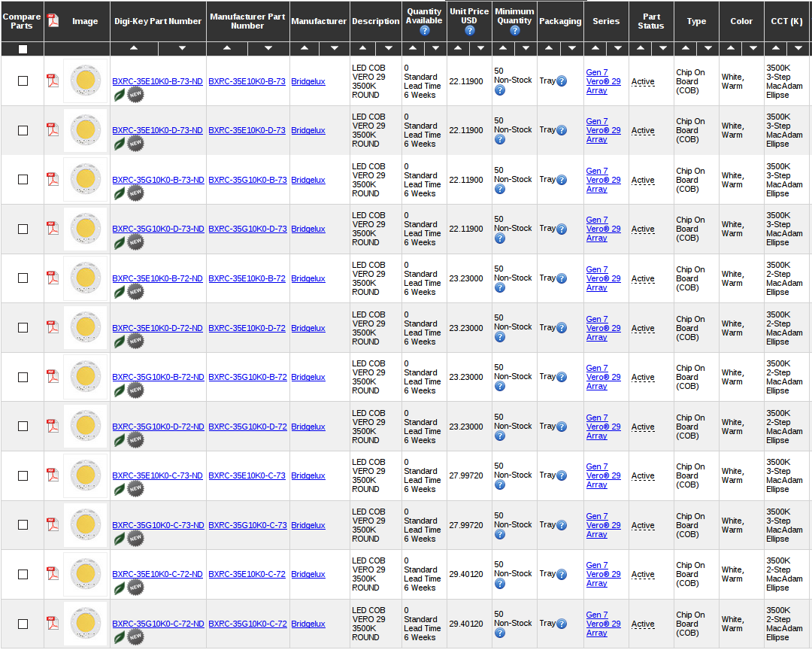Image resolution: width=812 pixels, height=650 pixels.
Task: Click product thumbnail for BXRC-35G10K0-D-72-ND
Action: [86, 426]
